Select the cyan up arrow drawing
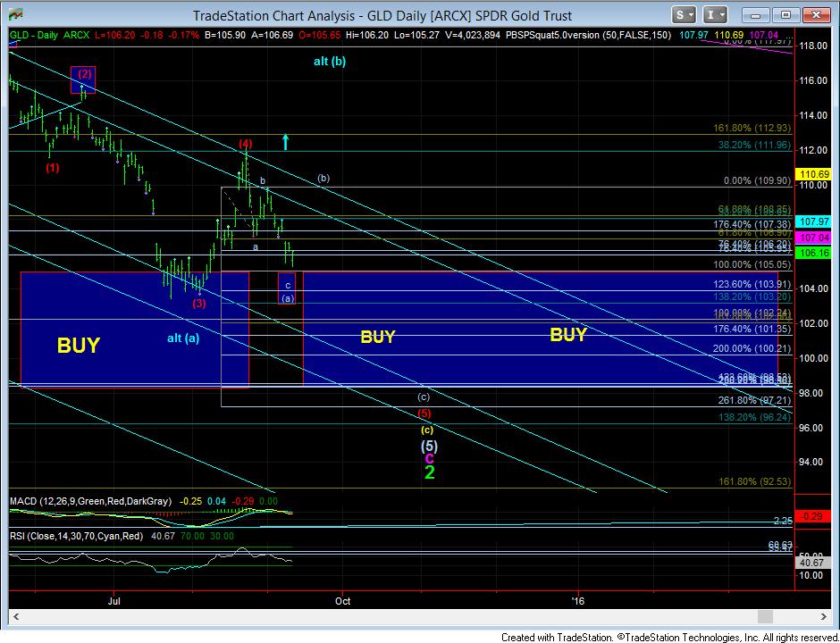Viewport: 840px width, 643px height. coord(286,142)
